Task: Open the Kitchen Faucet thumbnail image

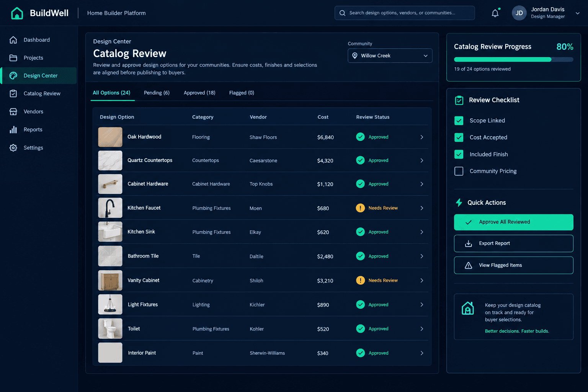Action: point(110,208)
